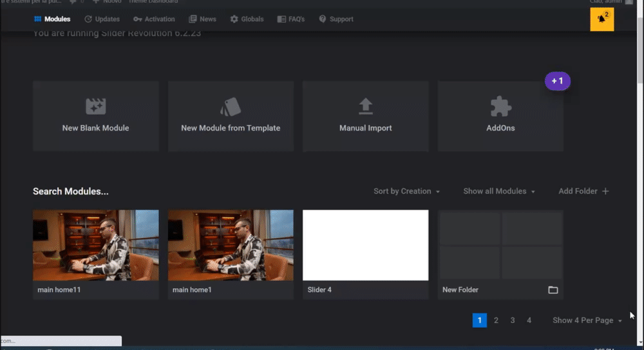This screenshot has width=644, height=350.
Task: Click the New Module from Template label
Action: [231, 128]
